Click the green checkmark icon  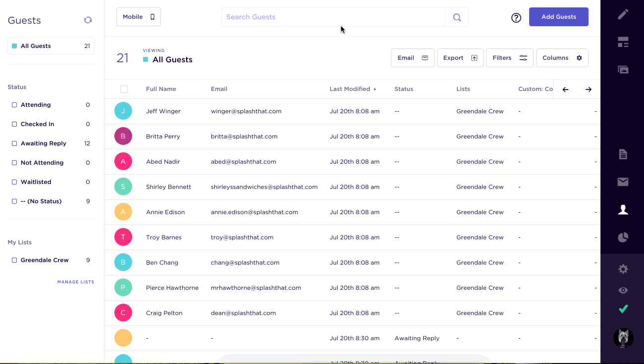623,309
